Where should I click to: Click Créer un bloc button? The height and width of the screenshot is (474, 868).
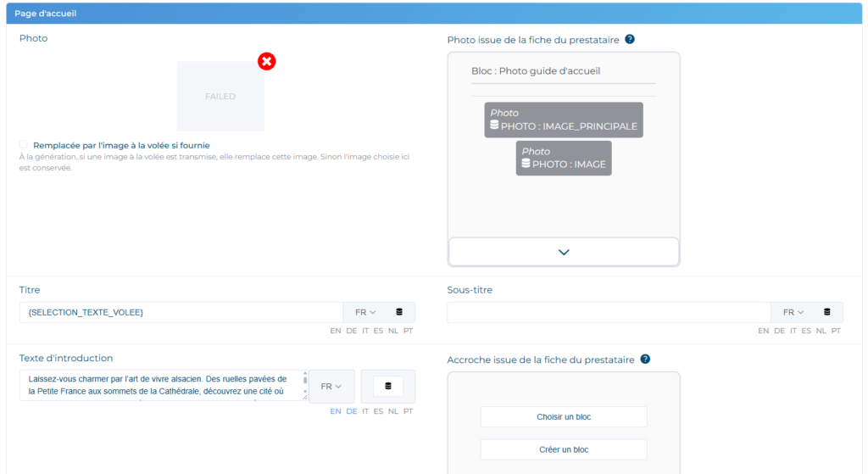564,449
